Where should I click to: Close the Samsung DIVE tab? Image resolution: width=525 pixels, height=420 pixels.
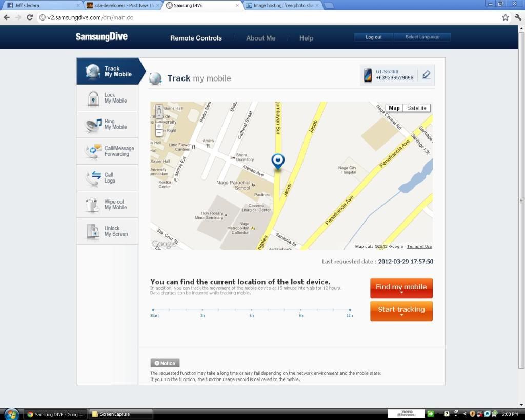[x=237, y=5]
